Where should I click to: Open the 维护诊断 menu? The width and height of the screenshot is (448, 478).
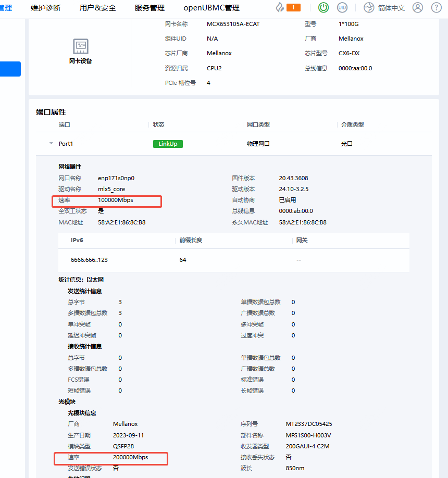click(x=45, y=8)
